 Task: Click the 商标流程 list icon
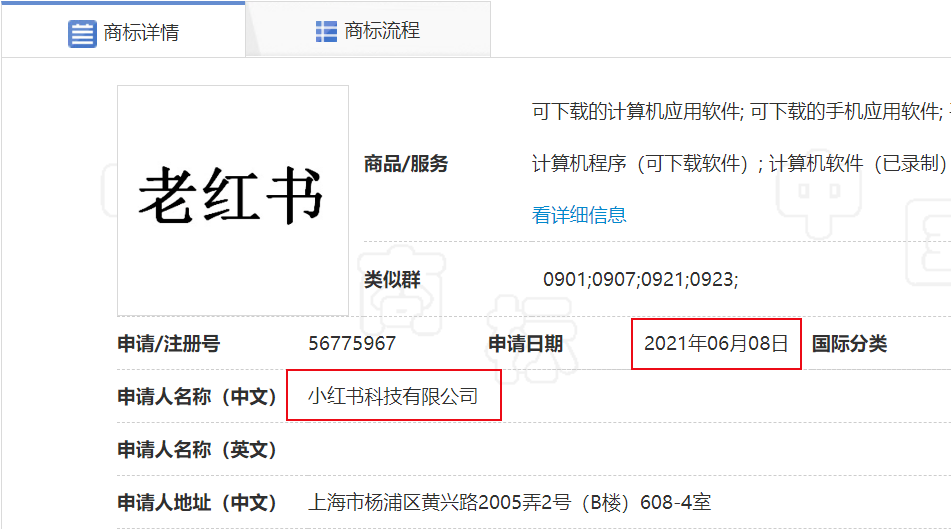(x=326, y=32)
